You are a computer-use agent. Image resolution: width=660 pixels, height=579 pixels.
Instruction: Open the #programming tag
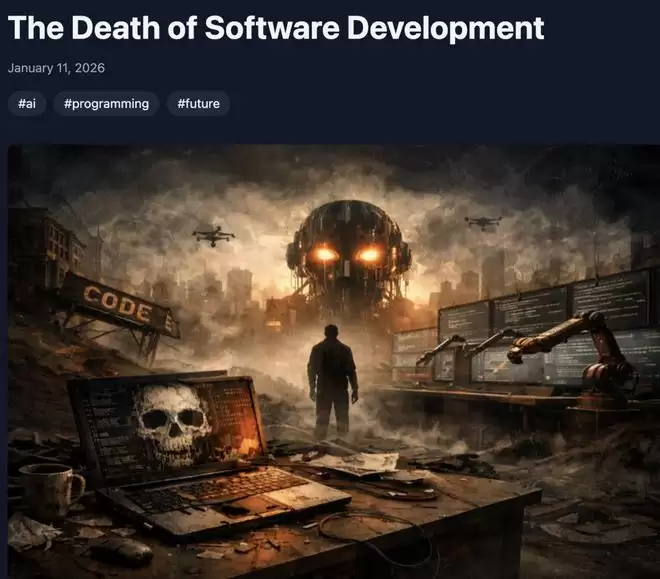tap(106, 103)
